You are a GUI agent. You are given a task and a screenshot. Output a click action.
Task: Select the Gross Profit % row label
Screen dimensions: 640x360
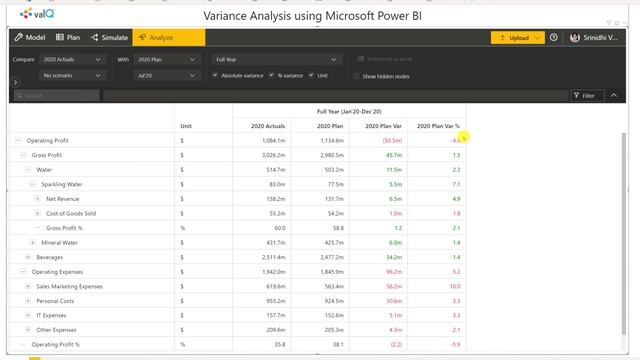coord(64,228)
